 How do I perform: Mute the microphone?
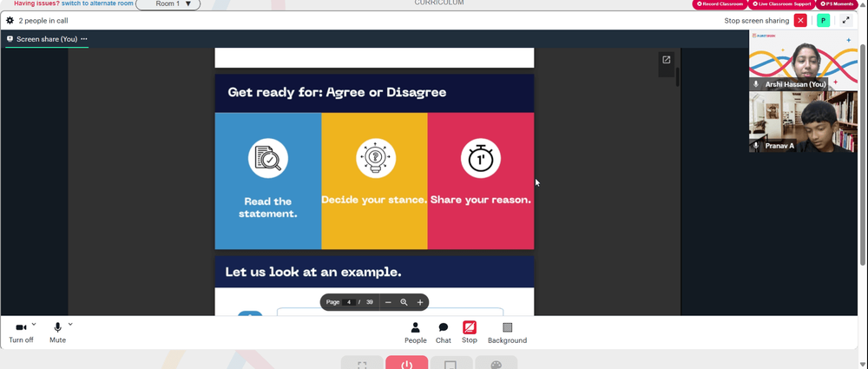57,333
